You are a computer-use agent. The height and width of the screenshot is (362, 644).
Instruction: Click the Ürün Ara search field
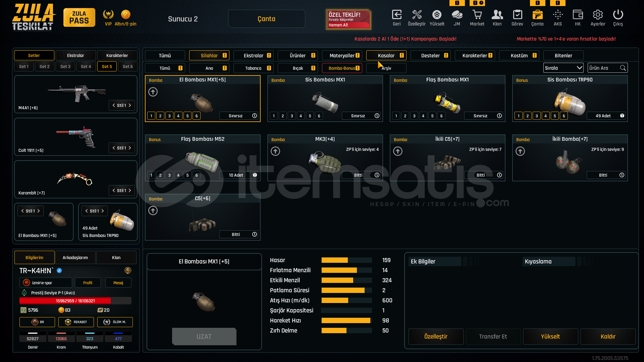[x=608, y=68]
